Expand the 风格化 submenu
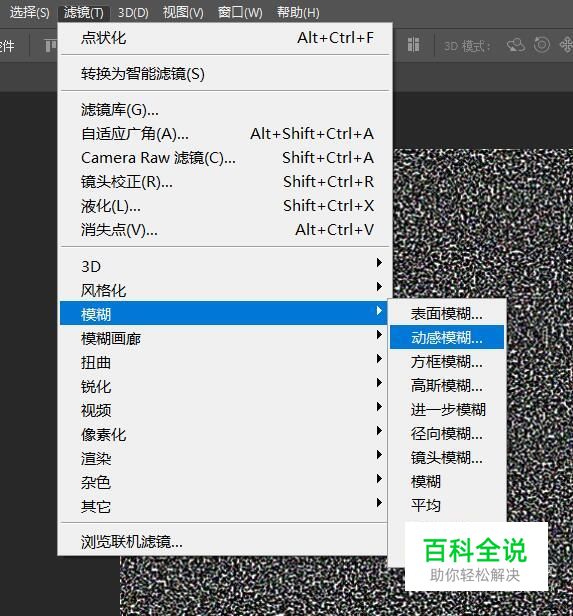The image size is (573, 616). 223,290
